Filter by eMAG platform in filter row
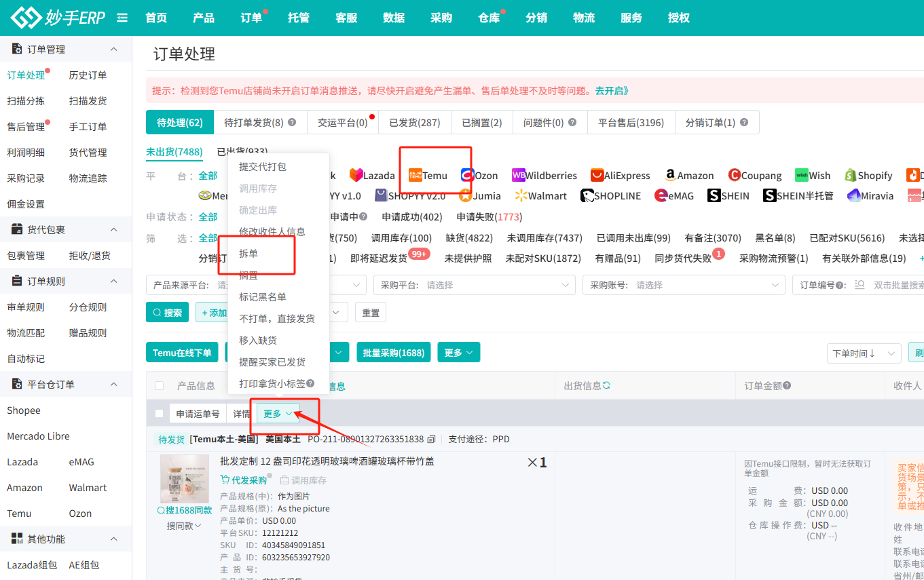 674,195
